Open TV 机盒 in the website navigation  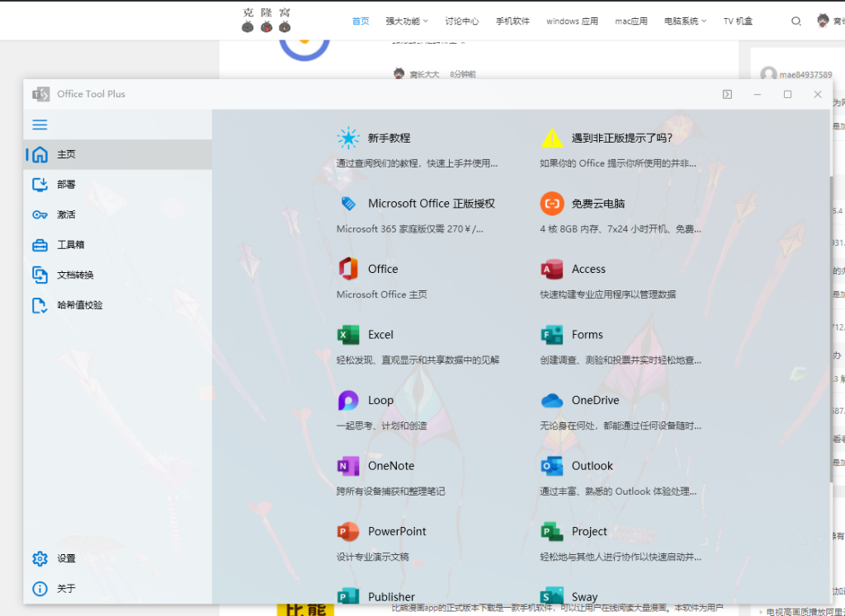click(x=738, y=21)
